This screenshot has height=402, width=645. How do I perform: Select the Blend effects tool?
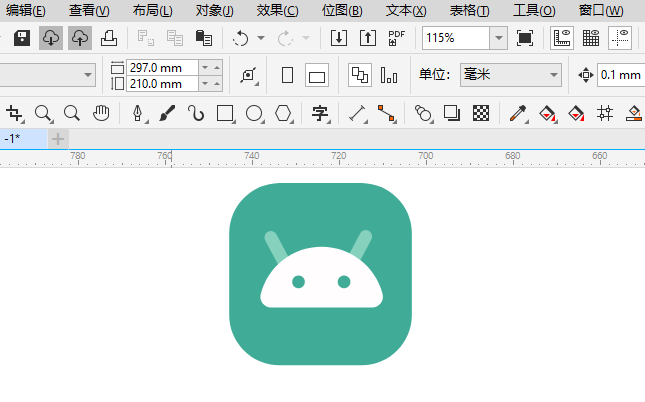coord(424,113)
